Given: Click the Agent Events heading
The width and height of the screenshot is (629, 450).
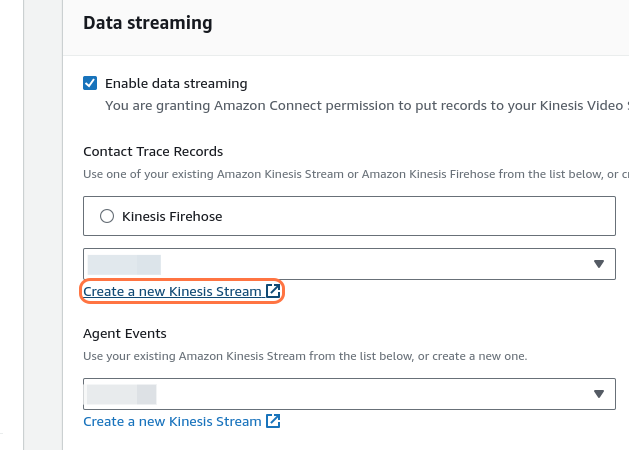Looking at the screenshot, I should (x=125, y=333).
